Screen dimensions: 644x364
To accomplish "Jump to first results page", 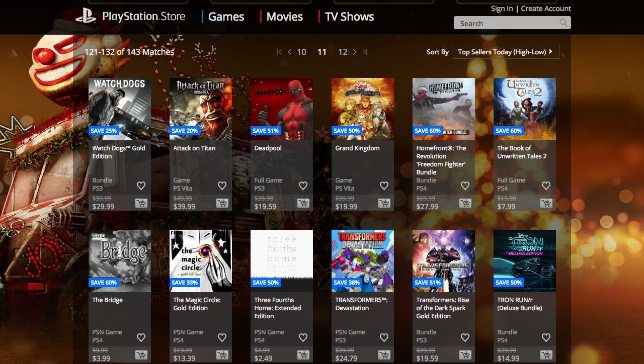I will click(x=280, y=52).
